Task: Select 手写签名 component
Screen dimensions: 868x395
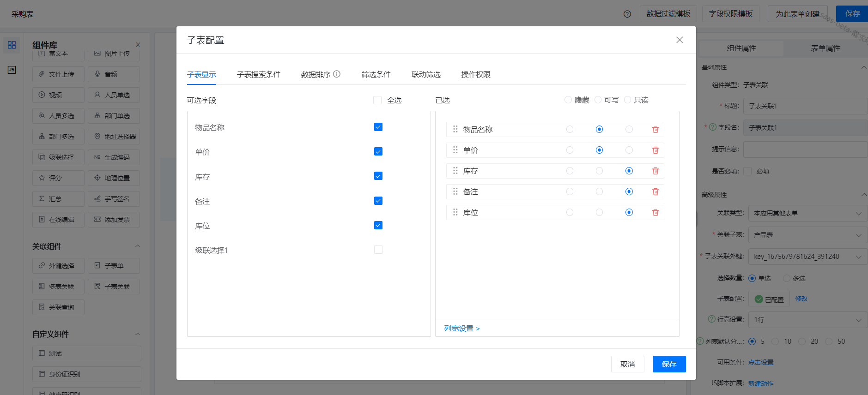Action: 114,199
